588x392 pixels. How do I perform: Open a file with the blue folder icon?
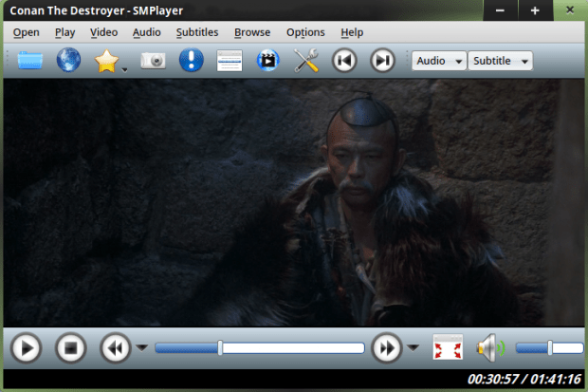point(30,61)
